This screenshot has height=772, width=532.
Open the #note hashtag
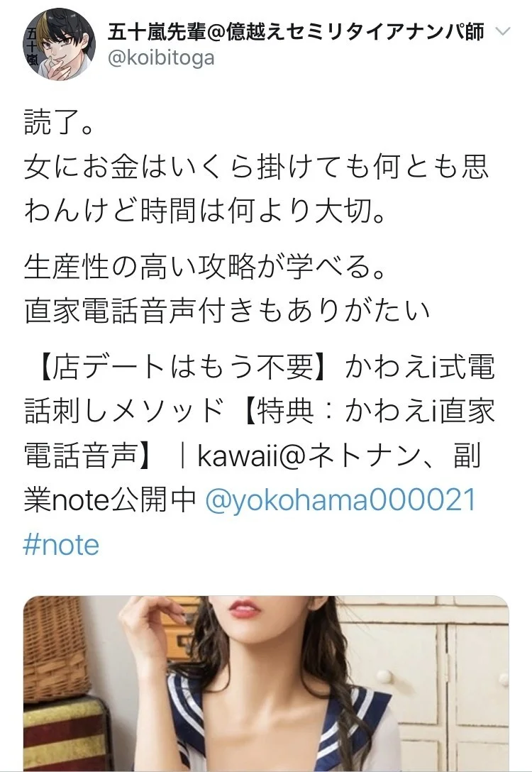61,546
